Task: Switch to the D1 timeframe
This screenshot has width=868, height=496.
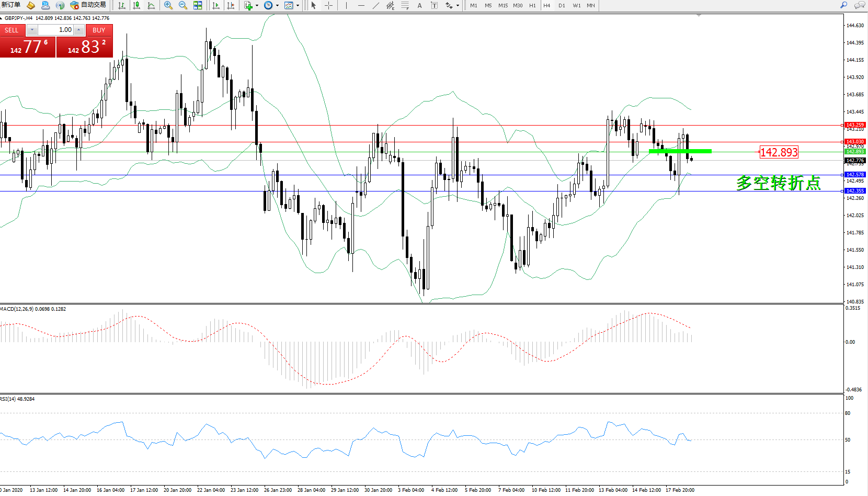Action: click(562, 5)
